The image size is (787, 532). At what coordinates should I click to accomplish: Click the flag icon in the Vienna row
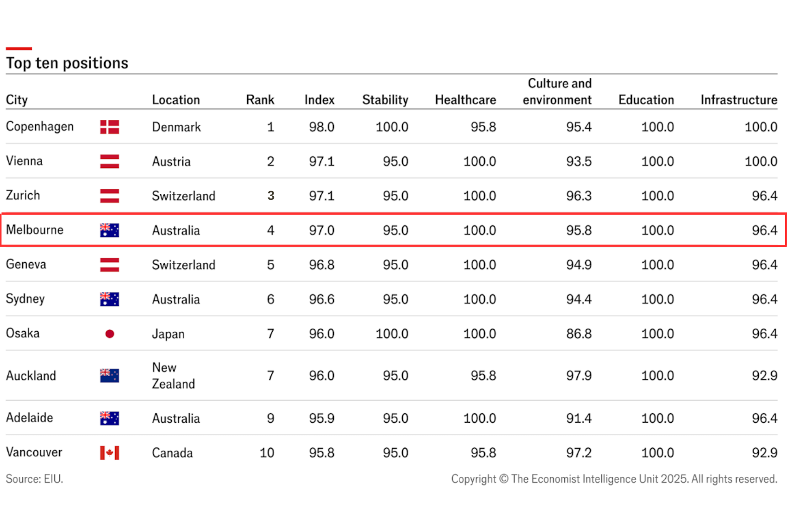click(x=109, y=161)
